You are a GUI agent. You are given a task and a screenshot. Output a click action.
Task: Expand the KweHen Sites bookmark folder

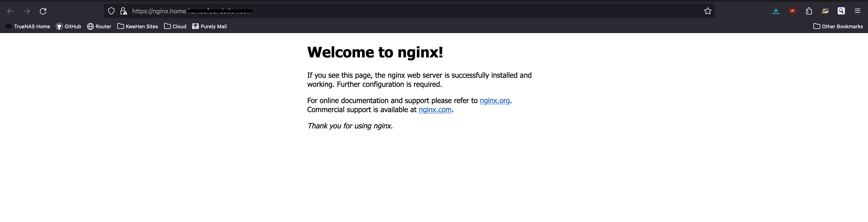(138, 26)
